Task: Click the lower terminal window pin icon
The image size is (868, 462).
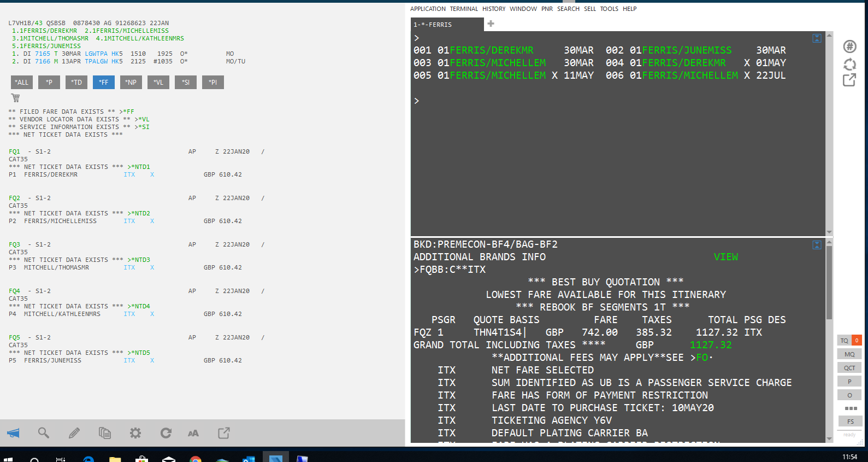Action: tap(817, 245)
